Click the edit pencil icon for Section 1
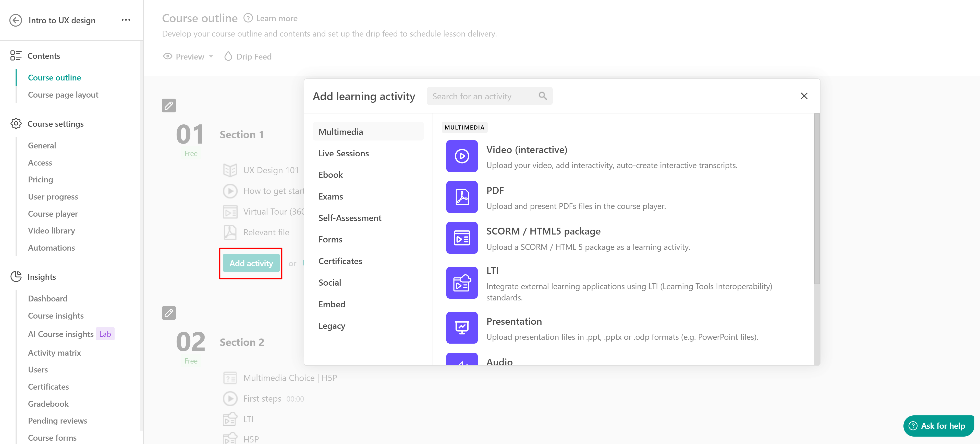Viewport: 980px width, 444px height. pos(168,106)
